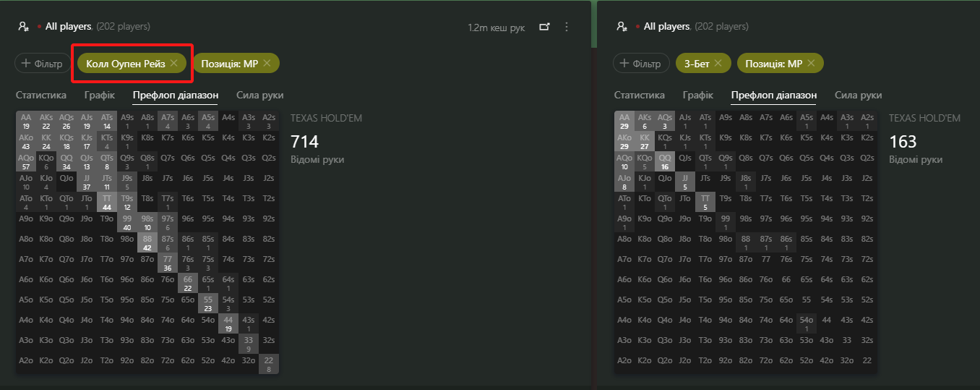The width and height of the screenshot is (980, 390).
Task: Select AQo cell with 10 in right grid
Action: point(624,161)
